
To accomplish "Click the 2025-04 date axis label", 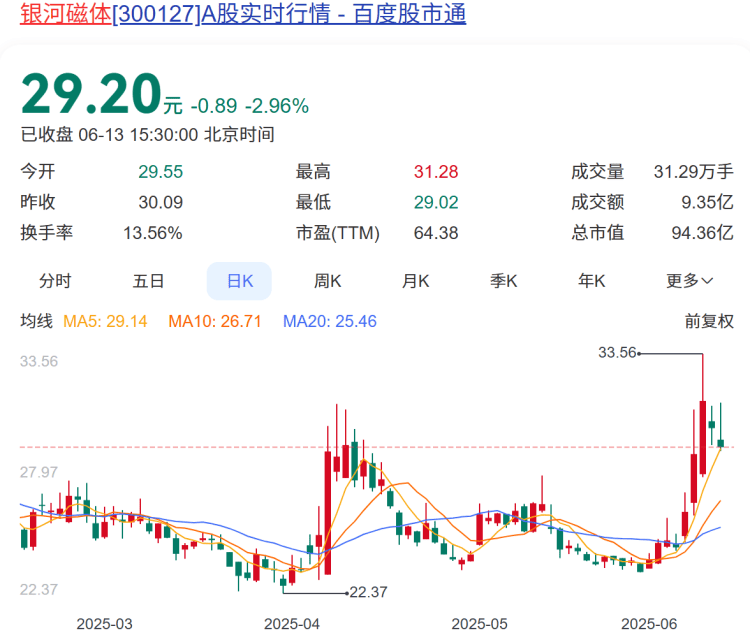I will (292, 624).
